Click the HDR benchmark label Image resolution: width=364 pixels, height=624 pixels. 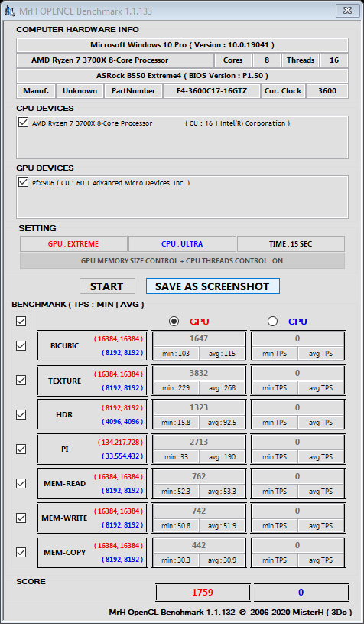click(x=64, y=415)
